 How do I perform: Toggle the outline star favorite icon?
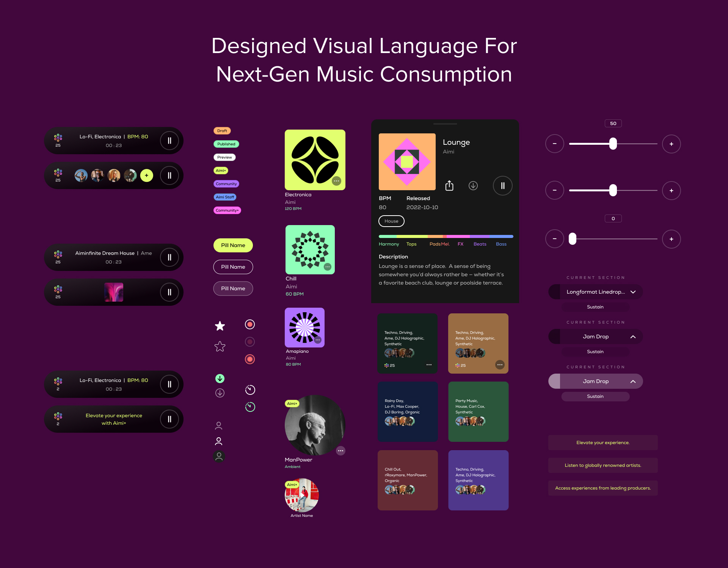pyautogui.click(x=220, y=346)
